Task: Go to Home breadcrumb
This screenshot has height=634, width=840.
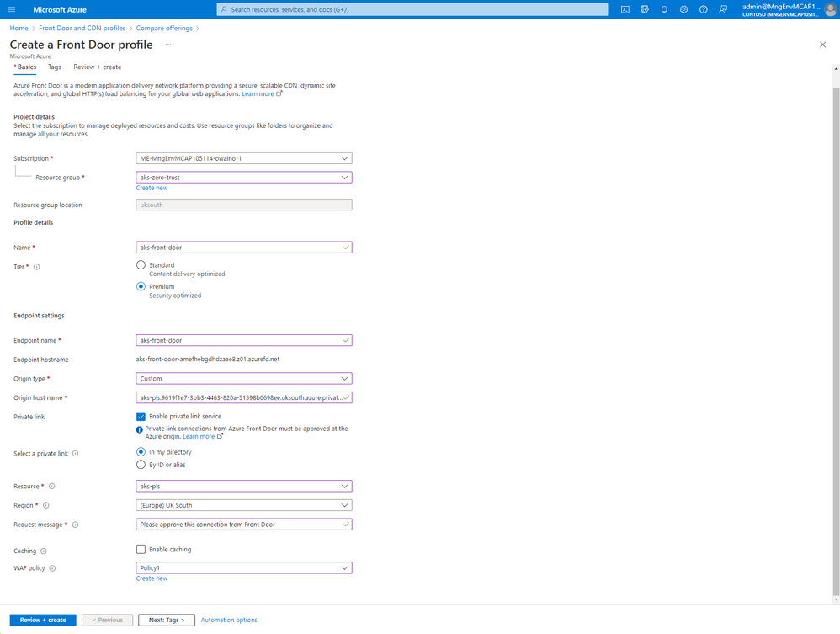Action: pos(19,29)
